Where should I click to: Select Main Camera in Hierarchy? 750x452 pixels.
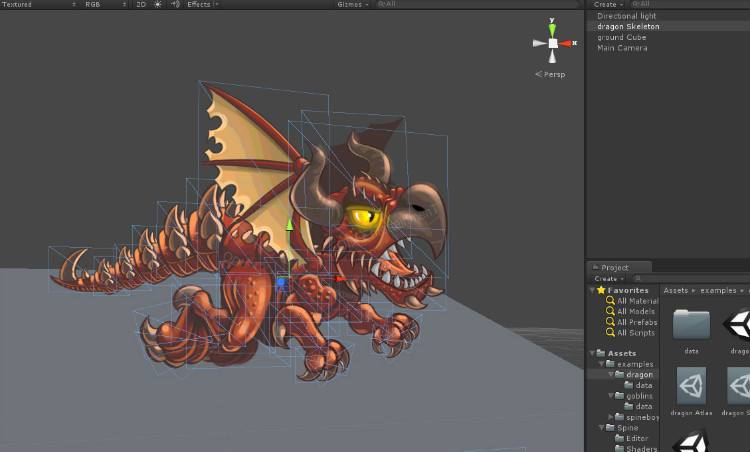point(622,48)
